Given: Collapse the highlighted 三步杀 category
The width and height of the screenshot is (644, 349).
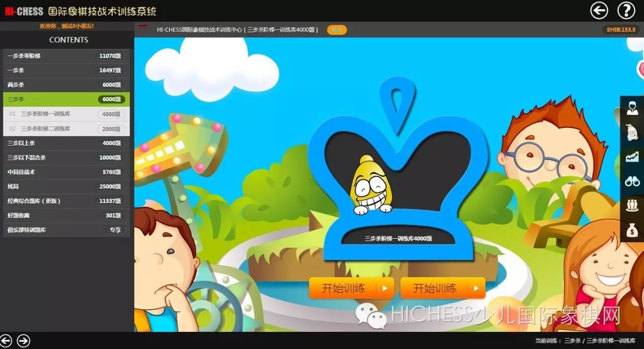Looking at the screenshot, I should pyautogui.click(x=66, y=99).
